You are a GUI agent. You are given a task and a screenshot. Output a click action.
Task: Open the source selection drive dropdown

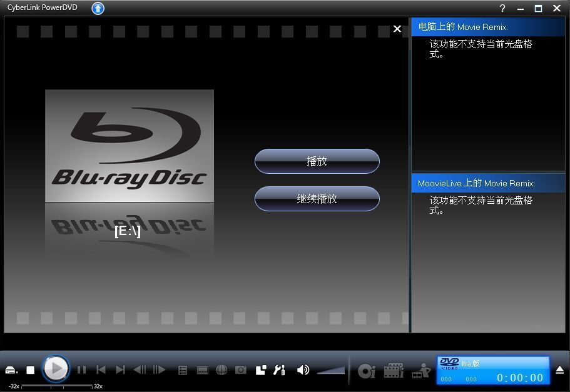[x=12, y=370]
